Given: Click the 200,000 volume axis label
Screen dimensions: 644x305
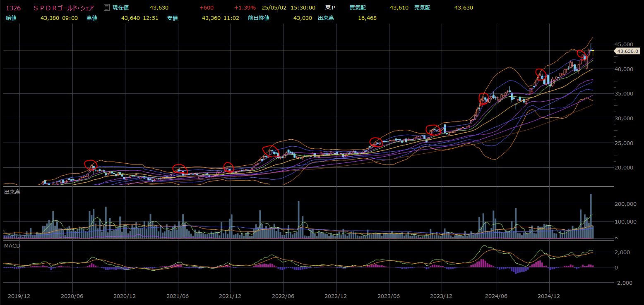Looking at the screenshot, I should [625, 204].
